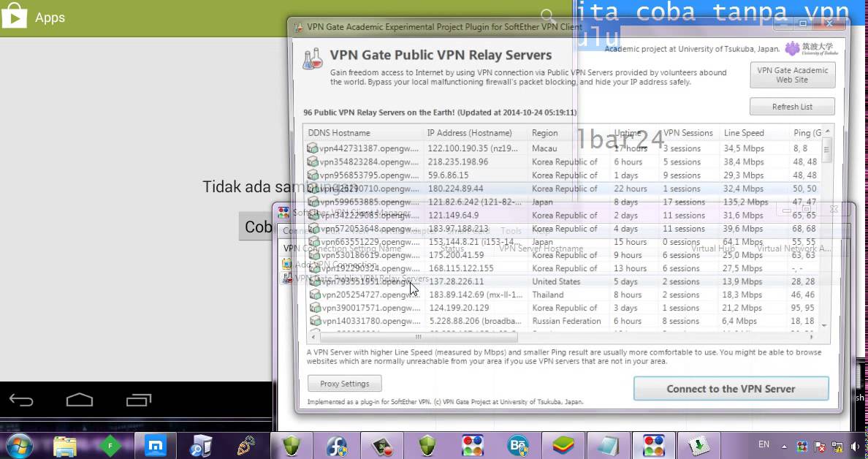
Task: Select IP address 122.100.190.35 Macau row
Action: click(x=472, y=148)
